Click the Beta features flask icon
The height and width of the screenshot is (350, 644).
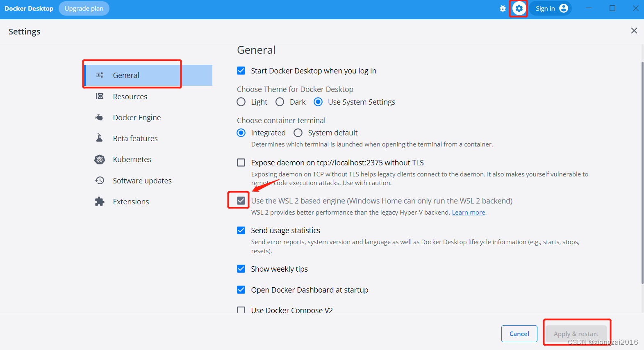coord(99,137)
